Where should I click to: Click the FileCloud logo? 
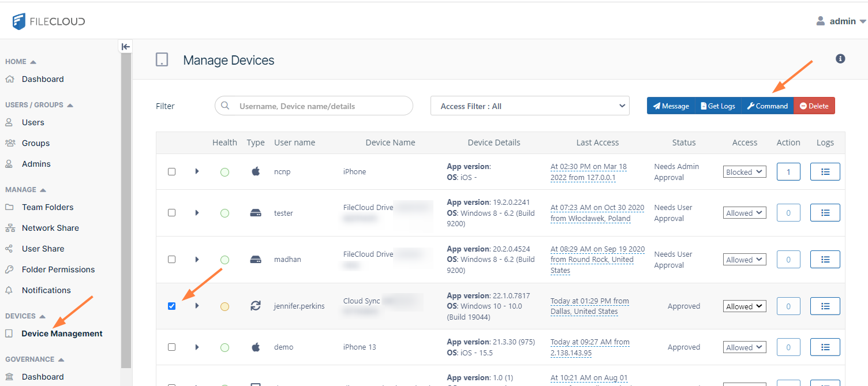click(x=49, y=21)
